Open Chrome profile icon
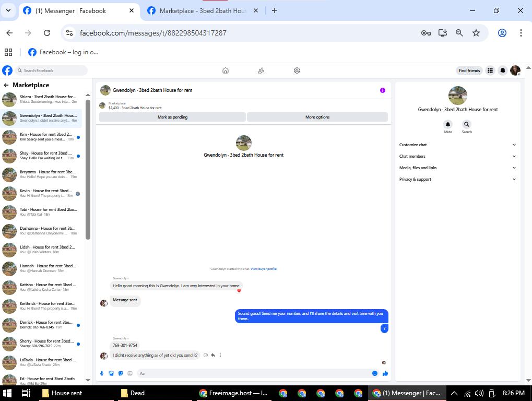This screenshot has width=532, height=401. coord(502,33)
